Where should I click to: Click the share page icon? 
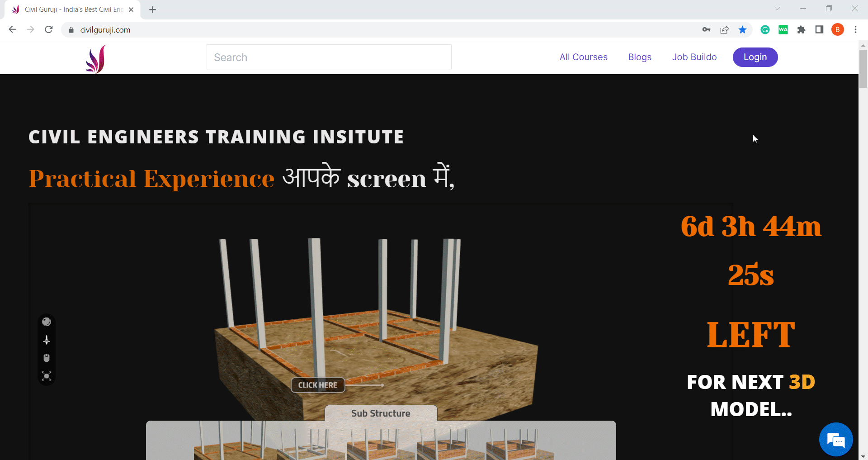point(724,30)
